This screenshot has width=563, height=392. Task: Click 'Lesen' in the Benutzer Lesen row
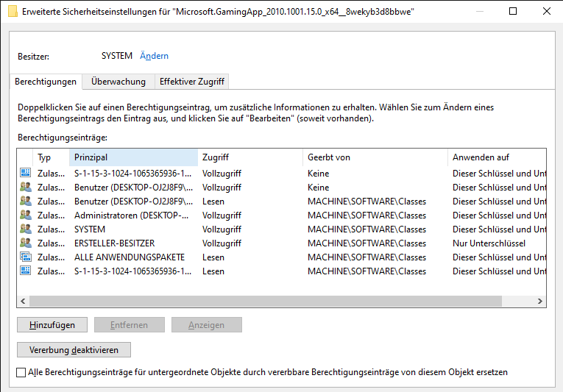tap(213, 202)
